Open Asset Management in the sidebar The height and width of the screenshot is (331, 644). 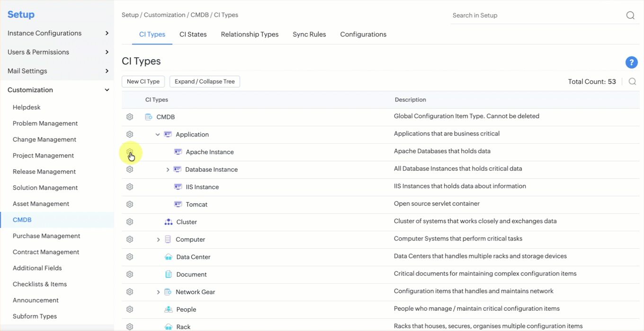41,204
